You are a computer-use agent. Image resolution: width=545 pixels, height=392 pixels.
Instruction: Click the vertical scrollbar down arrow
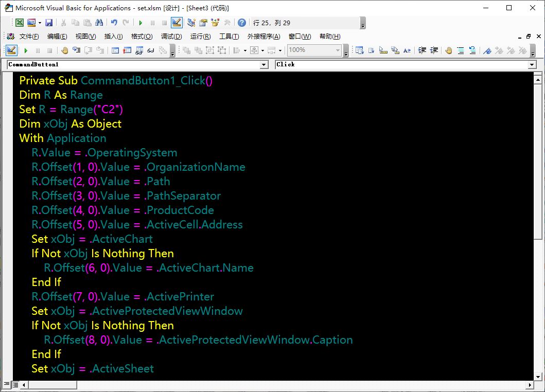click(x=538, y=376)
